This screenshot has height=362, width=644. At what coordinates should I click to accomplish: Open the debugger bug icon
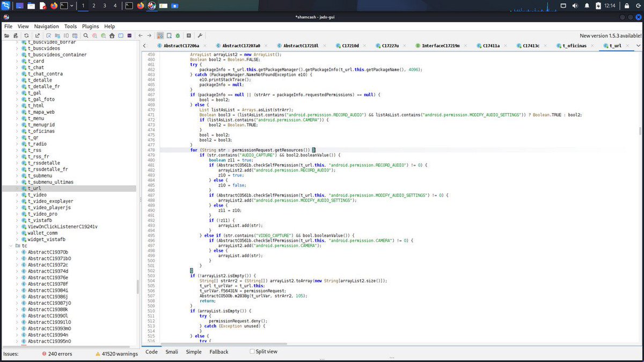178,35
